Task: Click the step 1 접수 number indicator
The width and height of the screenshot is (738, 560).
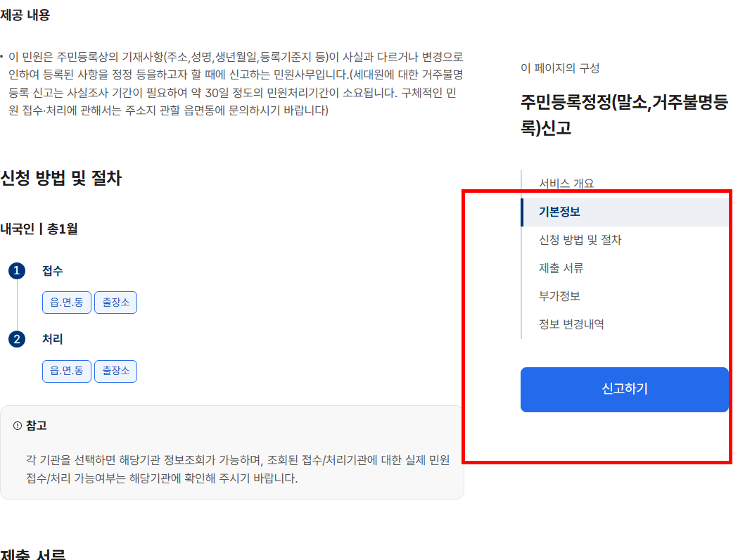Action: coord(15,270)
